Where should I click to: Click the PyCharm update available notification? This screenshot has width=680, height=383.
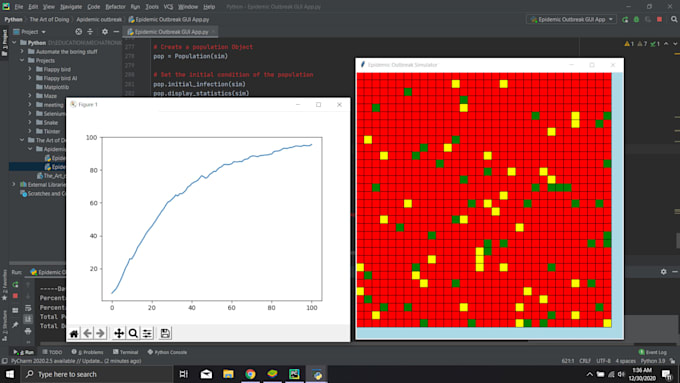pos(76,361)
